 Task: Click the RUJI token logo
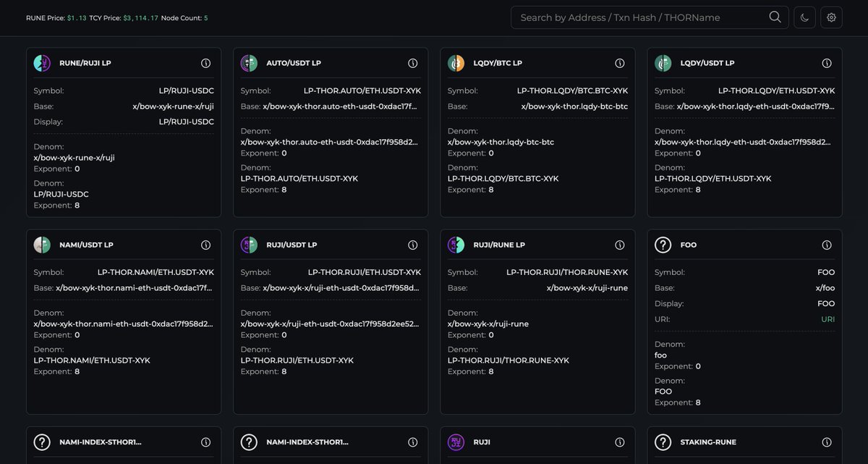pos(456,442)
